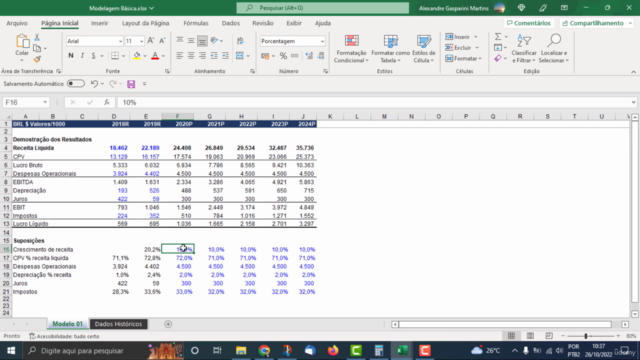
Task: Click the increase decimal places icon
Action: tap(309, 56)
